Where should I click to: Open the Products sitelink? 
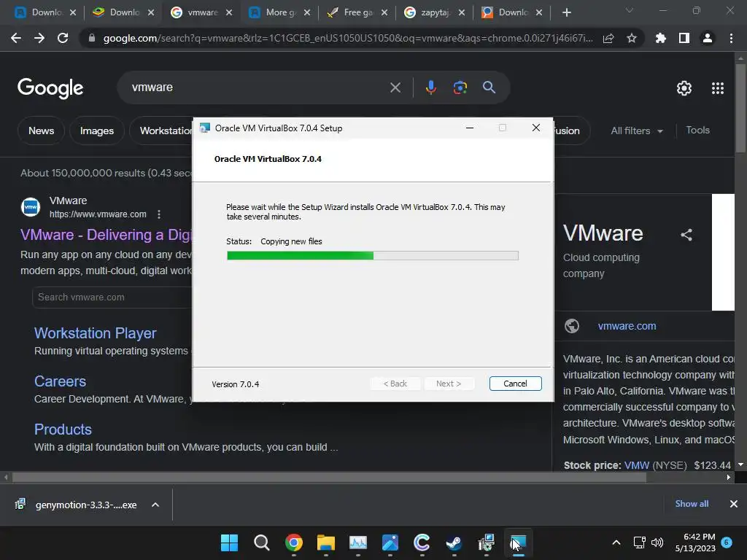click(63, 429)
